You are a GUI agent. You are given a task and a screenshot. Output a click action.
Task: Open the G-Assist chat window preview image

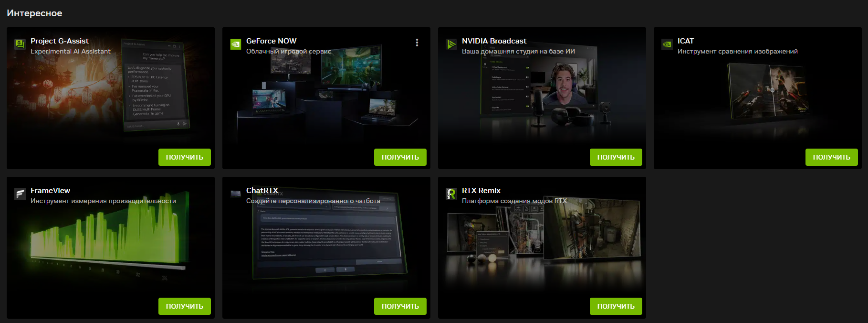[155, 84]
